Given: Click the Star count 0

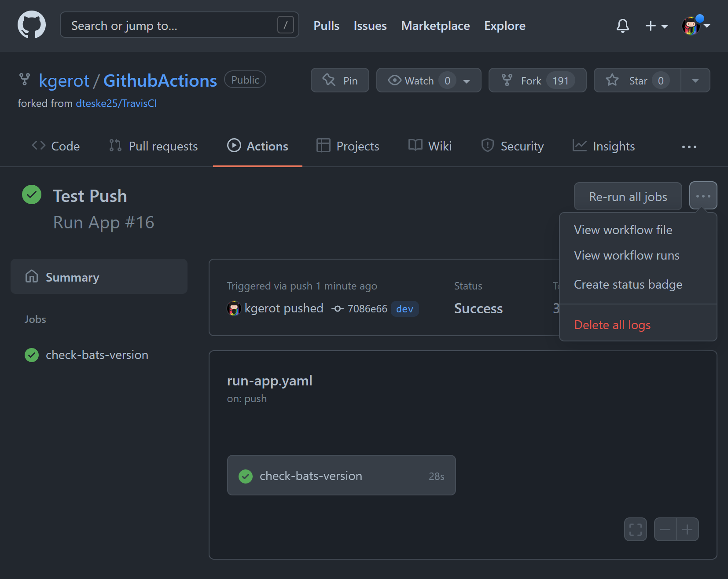Looking at the screenshot, I should click(x=660, y=81).
